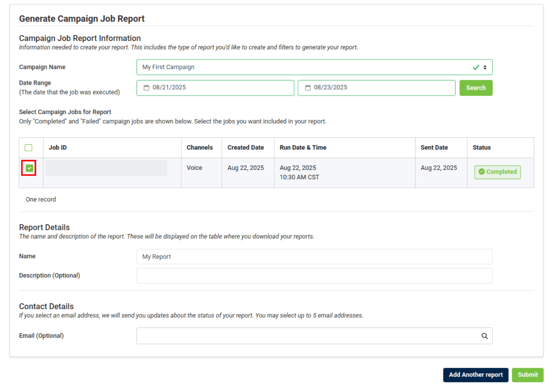Toggle the select-all checkbox in table header
Screen dimensions: 554x392
point(28,148)
